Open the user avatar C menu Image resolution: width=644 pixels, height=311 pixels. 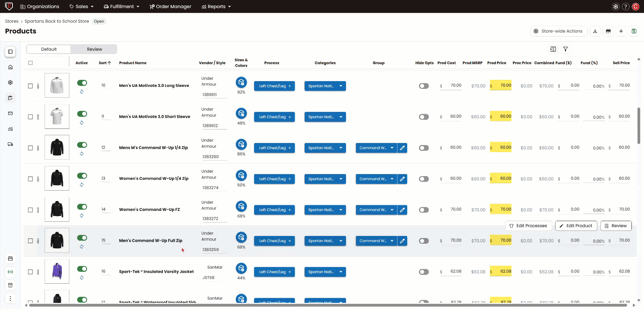(636, 6)
